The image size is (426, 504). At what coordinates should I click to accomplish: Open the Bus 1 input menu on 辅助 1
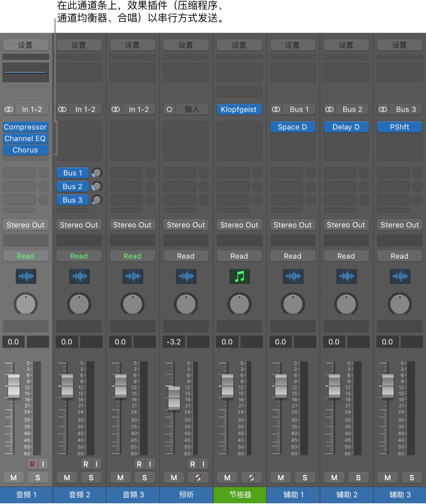299,109
